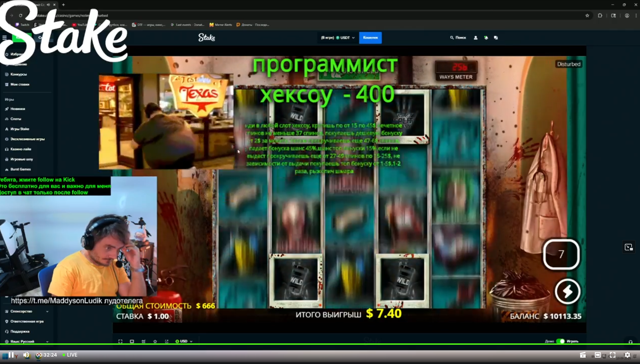This screenshot has height=364, width=640.
Task: Open the Meme Alerts bookmark
Action: (x=221, y=25)
